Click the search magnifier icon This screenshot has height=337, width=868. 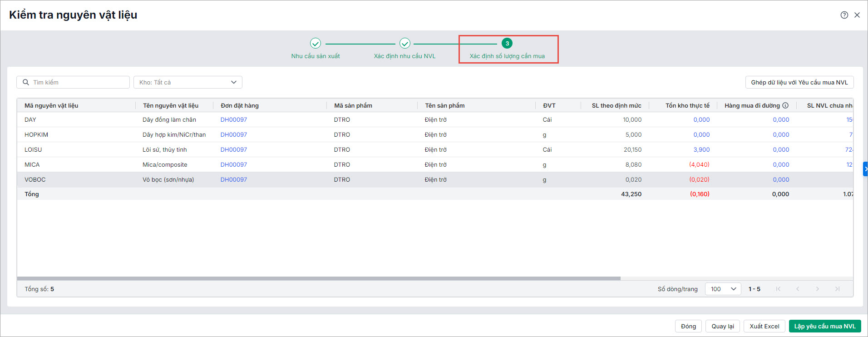26,82
